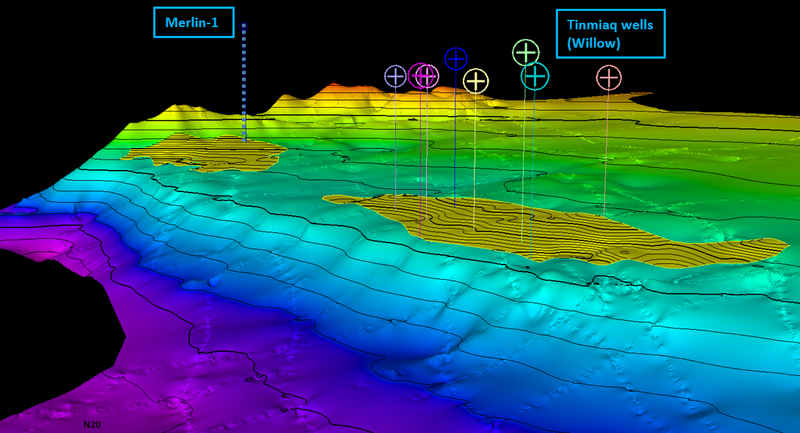Select the dark blue well marker

click(456, 59)
